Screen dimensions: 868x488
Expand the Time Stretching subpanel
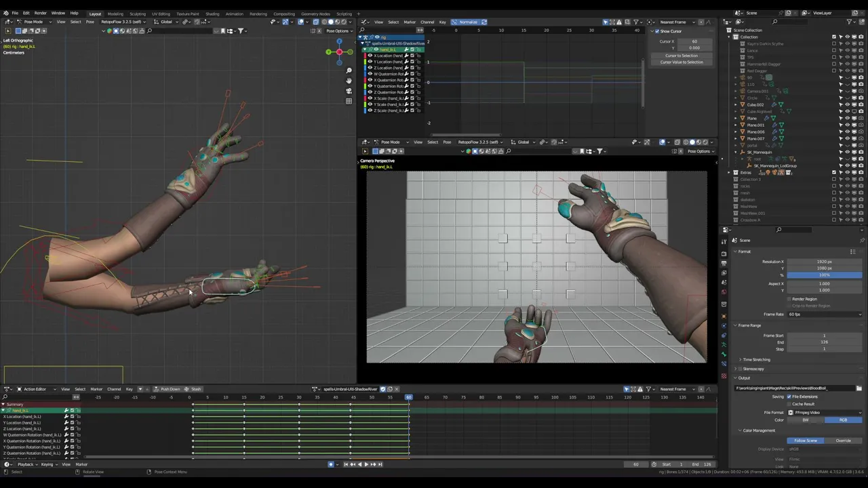coord(741,359)
